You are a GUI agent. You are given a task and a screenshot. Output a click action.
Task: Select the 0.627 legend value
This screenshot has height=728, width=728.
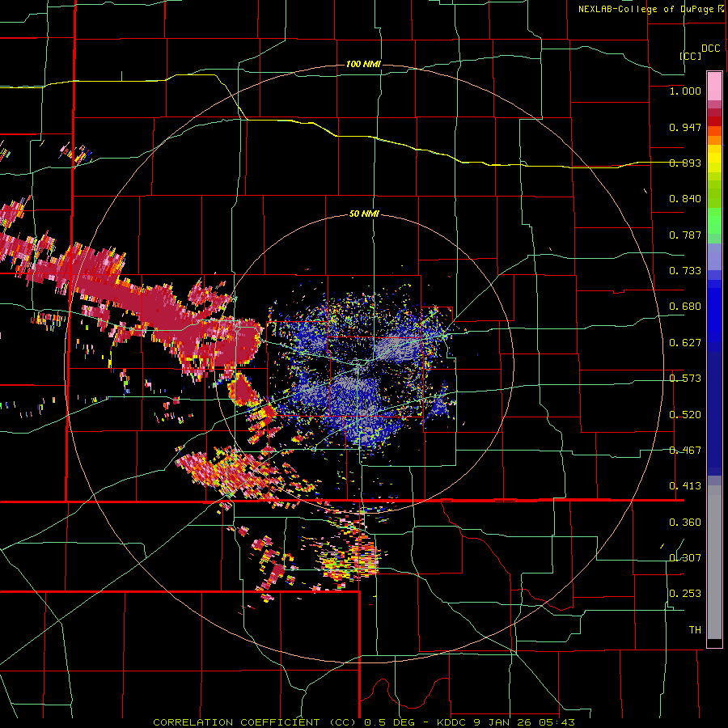685,343
